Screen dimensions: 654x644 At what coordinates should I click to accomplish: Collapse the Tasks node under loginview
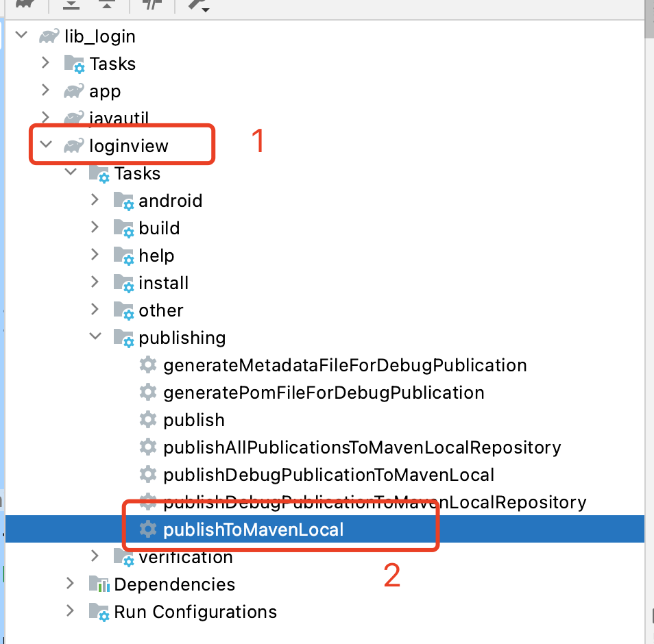click(x=71, y=172)
